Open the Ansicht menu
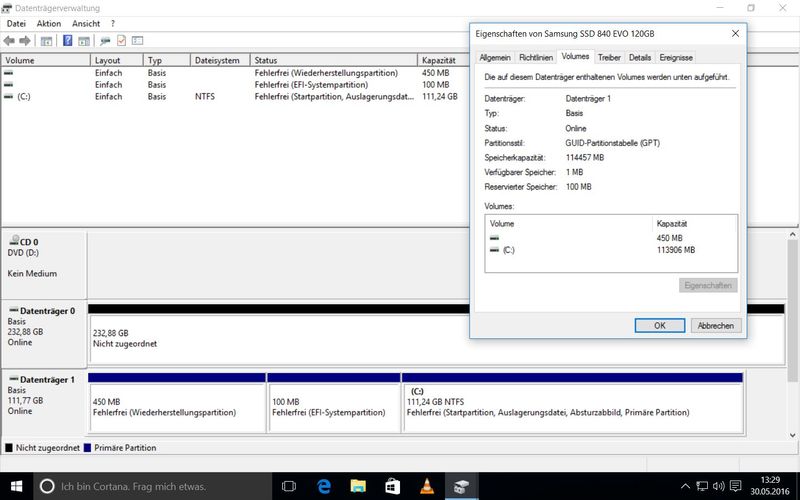This screenshot has height=500, width=800. (86, 23)
